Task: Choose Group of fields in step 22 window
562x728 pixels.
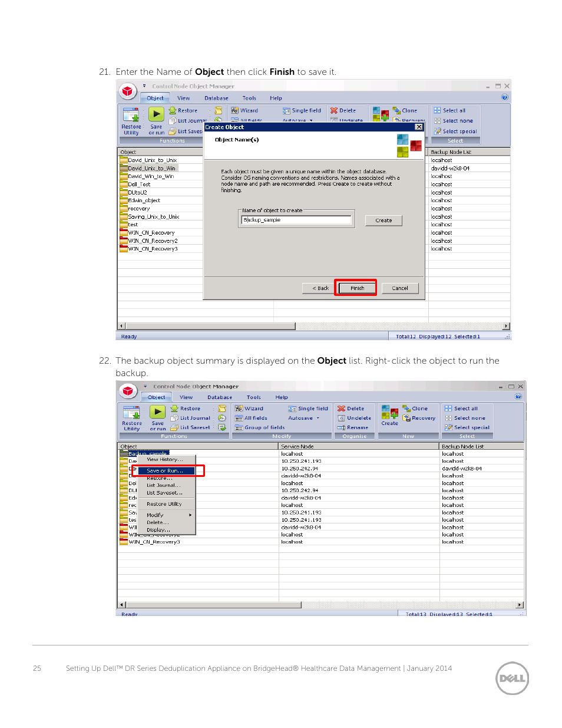Action: [x=260, y=427]
